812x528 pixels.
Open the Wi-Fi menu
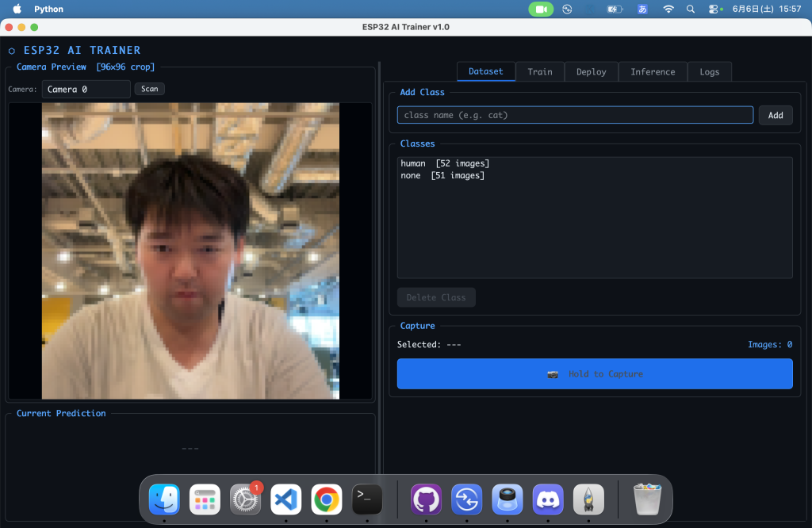pos(668,9)
